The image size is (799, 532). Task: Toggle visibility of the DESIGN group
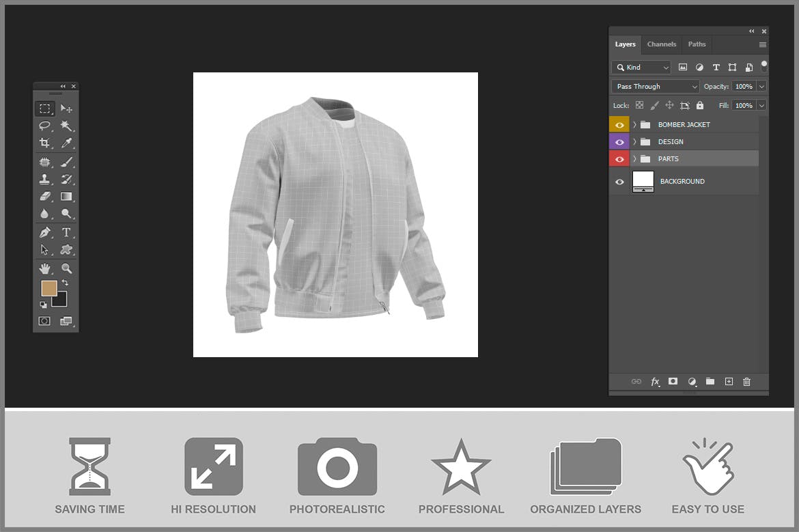tap(619, 142)
